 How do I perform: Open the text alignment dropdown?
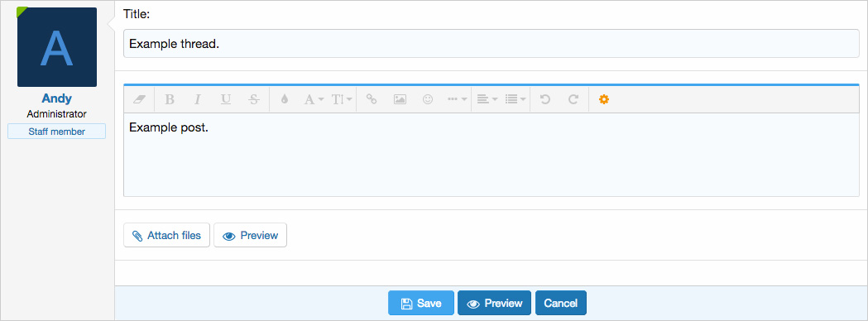[x=487, y=99]
